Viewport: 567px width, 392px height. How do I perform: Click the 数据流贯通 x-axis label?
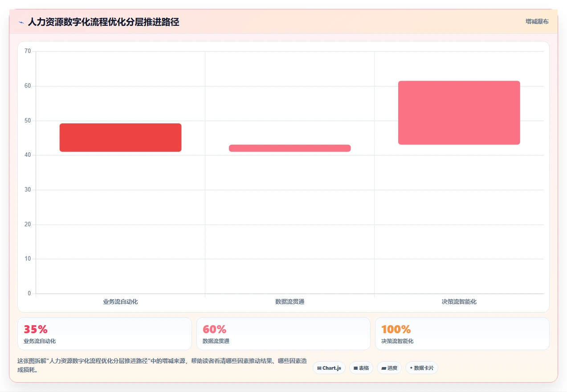click(290, 302)
